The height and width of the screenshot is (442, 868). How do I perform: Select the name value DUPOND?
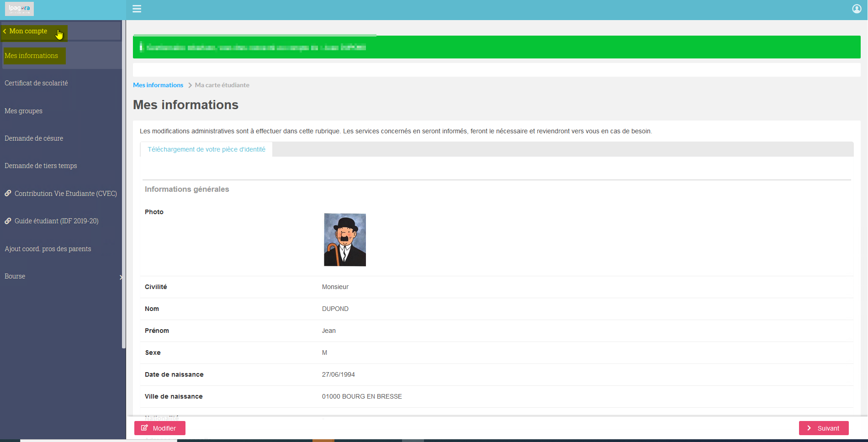(335, 309)
